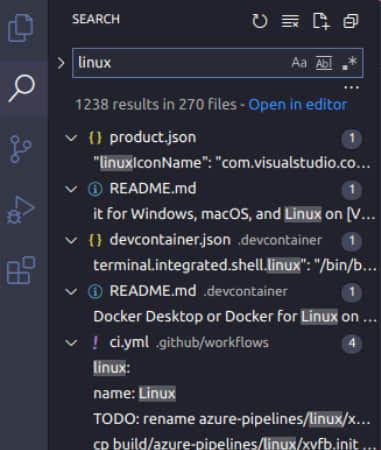Open the Extensions view
Viewport: 381px width, 450px height.
point(21,270)
